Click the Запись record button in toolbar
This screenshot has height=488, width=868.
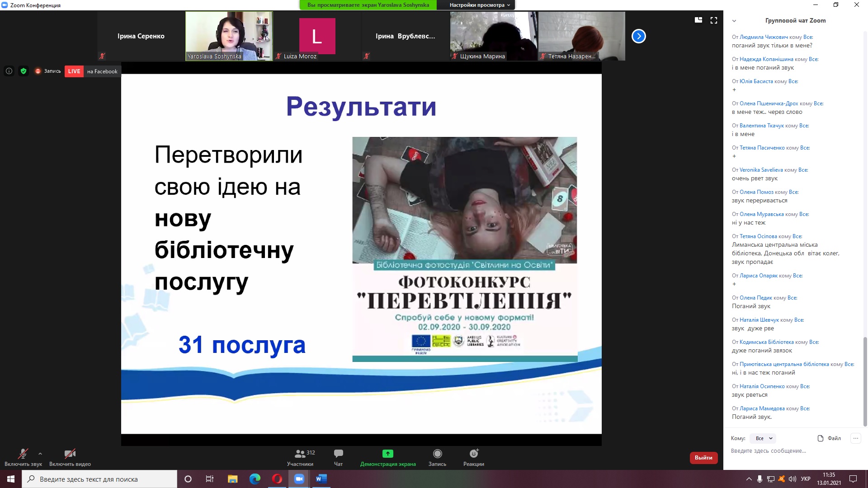tap(437, 457)
